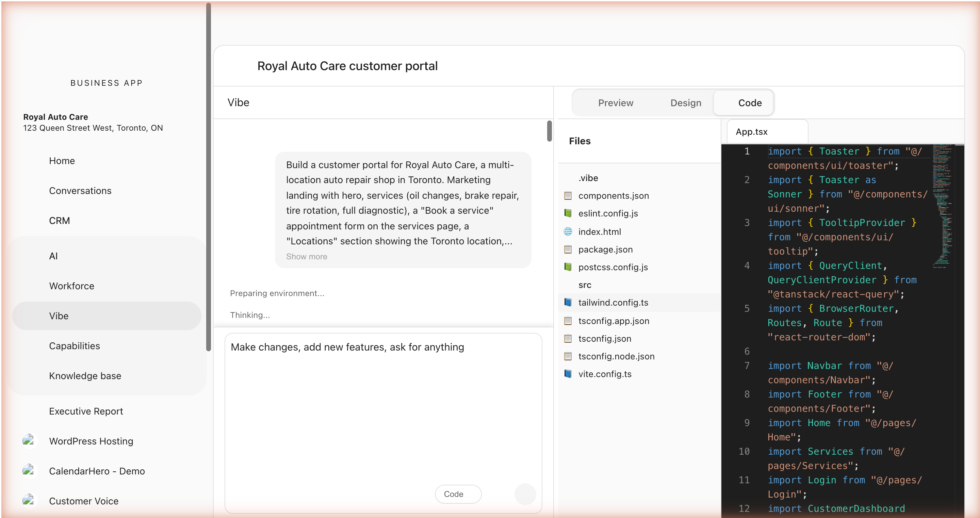The height and width of the screenshot is (518, 980).
Task: Click Show more to expand the prompt
Action: coord(307,256)
